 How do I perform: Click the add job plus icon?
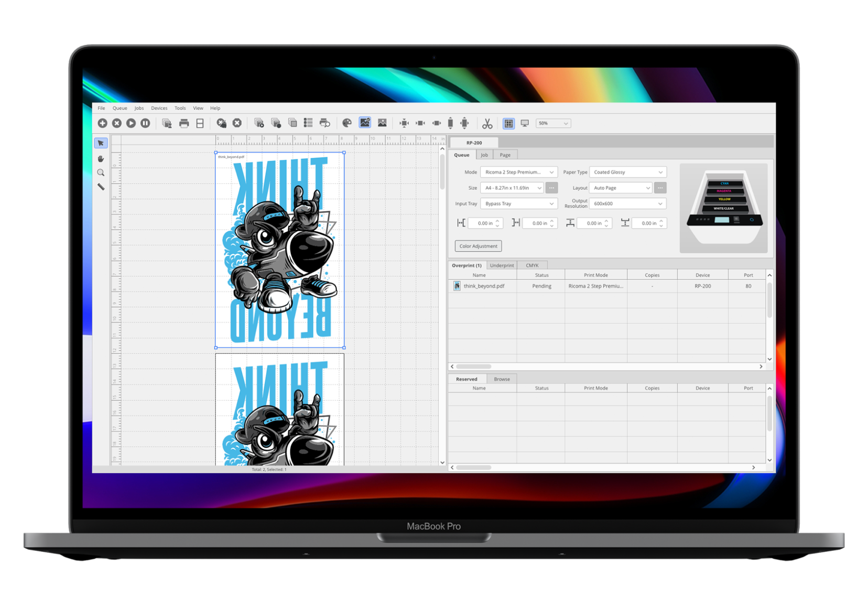click(x=102, y=123)
